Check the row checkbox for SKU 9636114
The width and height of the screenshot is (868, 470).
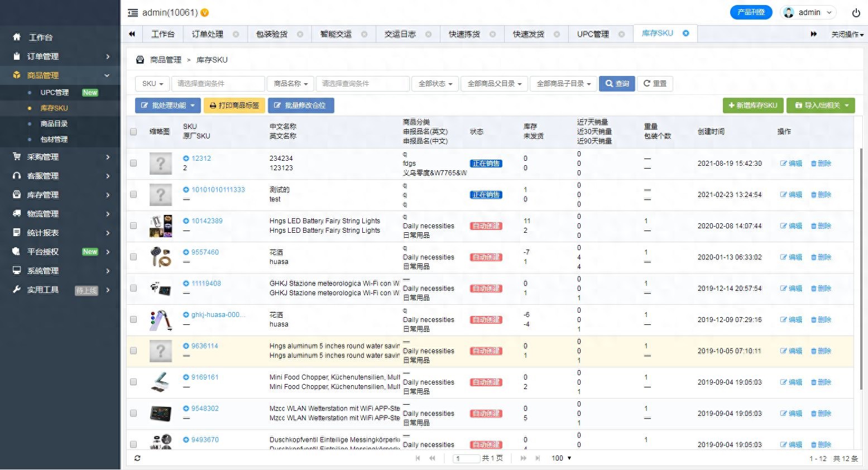[x=133, y=351]
